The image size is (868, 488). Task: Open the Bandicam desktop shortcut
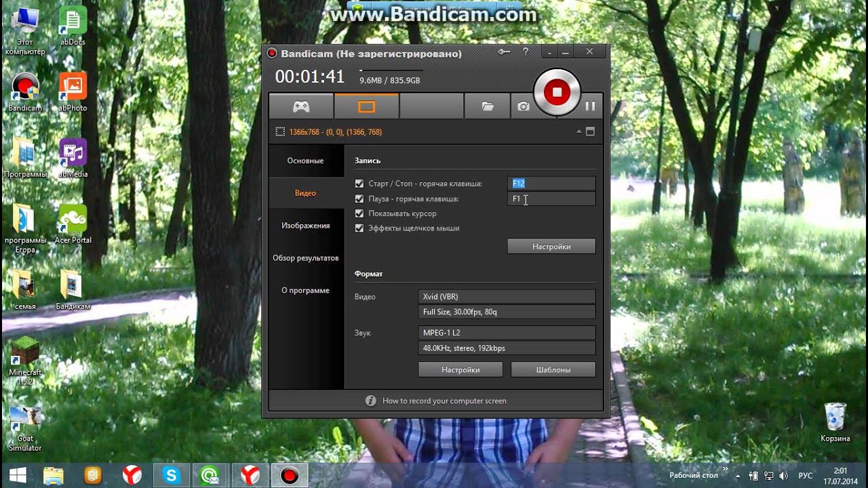click(25, 92)
